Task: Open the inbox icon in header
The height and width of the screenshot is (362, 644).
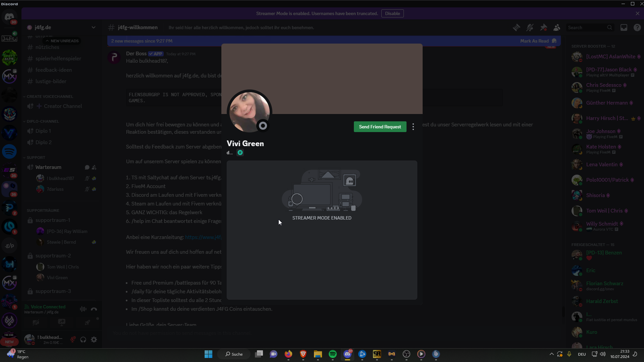Action: pyautogui.click(x=624, y=28)
